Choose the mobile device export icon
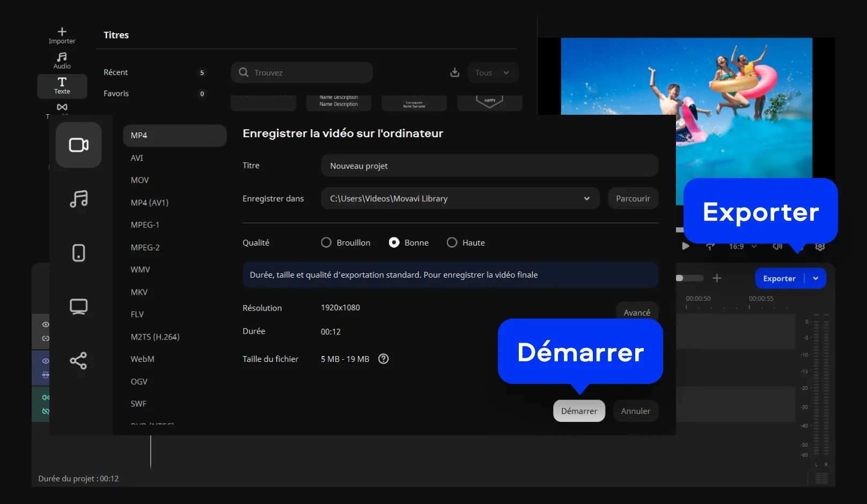Screen dimensions: 867x504 78,253
